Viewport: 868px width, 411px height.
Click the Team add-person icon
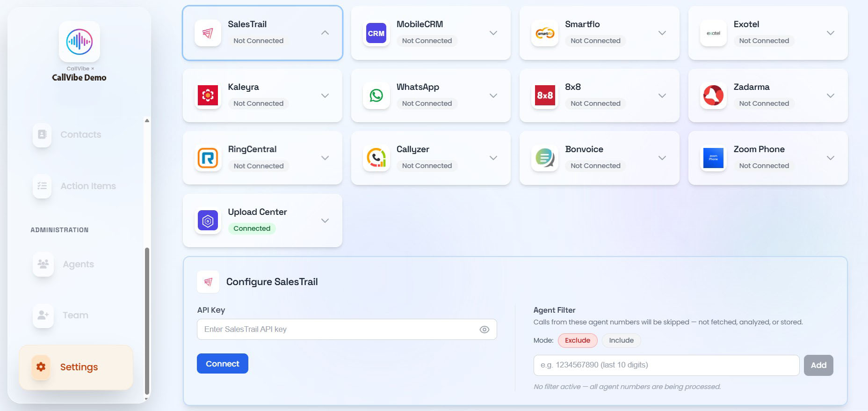coord(43,315)
